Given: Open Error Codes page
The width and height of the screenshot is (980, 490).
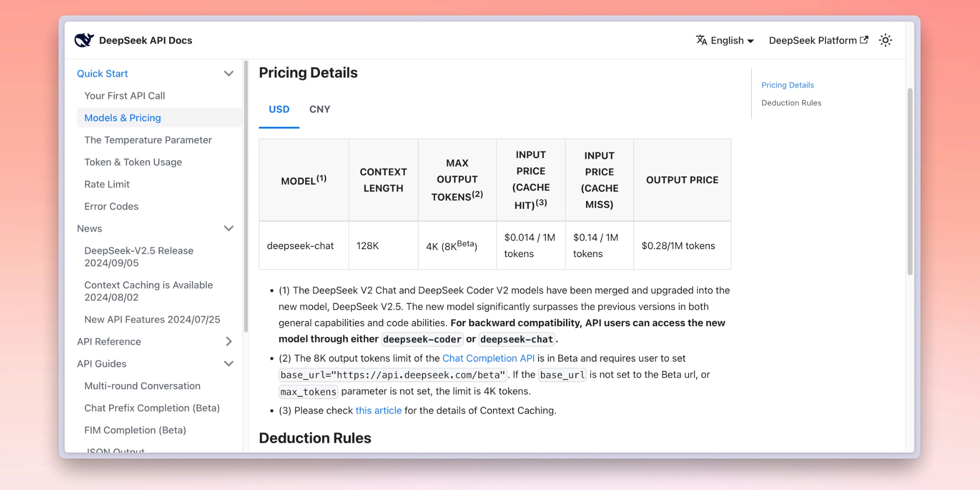Looking at the screenshot, I should point(111,206).
